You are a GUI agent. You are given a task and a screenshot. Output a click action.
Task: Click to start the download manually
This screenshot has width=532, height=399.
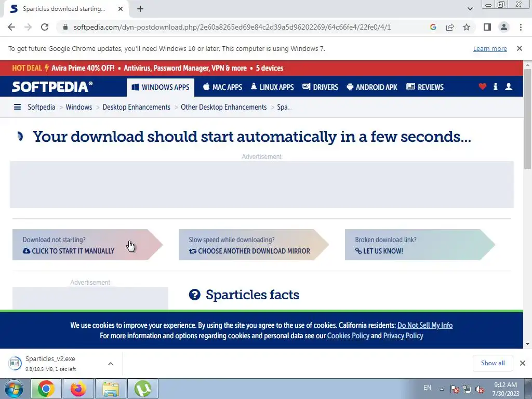87,245
